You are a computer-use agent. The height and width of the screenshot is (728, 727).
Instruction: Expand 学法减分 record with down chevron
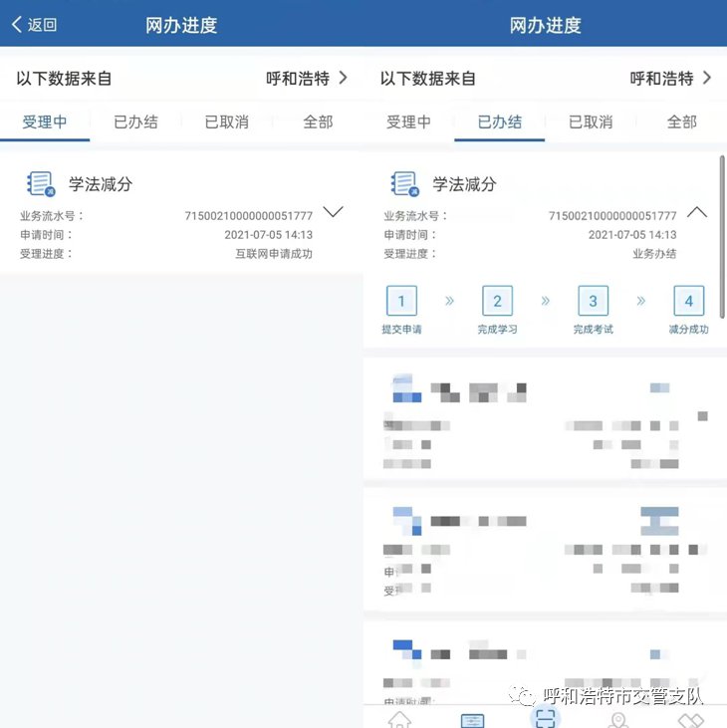tap(333, 212)
